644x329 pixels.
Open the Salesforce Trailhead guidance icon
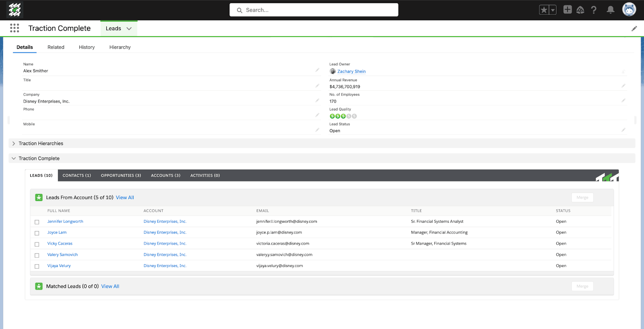[580, 10]
